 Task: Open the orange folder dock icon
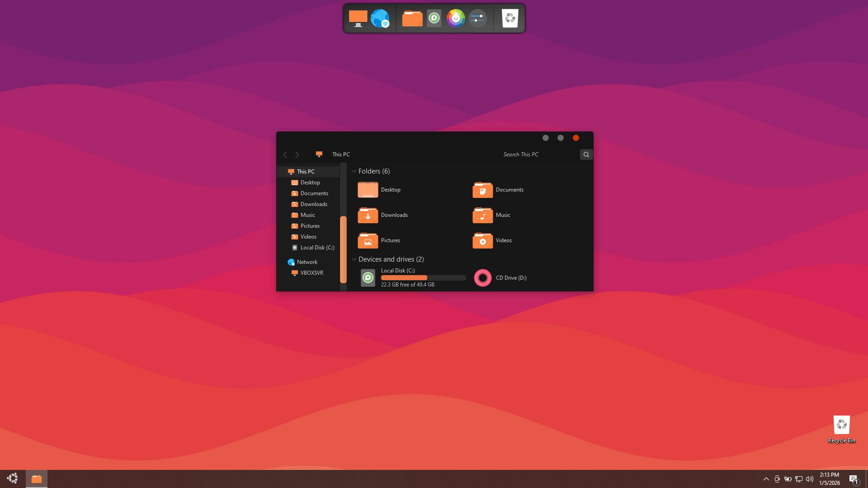tap(412, 19)
